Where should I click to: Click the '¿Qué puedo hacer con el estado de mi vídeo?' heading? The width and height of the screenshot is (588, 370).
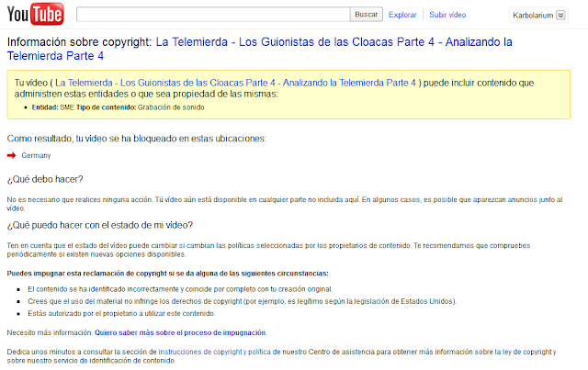tap(100, 225)
